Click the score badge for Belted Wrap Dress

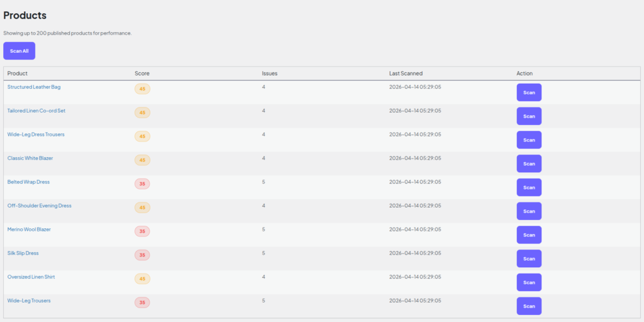point(142,184)
